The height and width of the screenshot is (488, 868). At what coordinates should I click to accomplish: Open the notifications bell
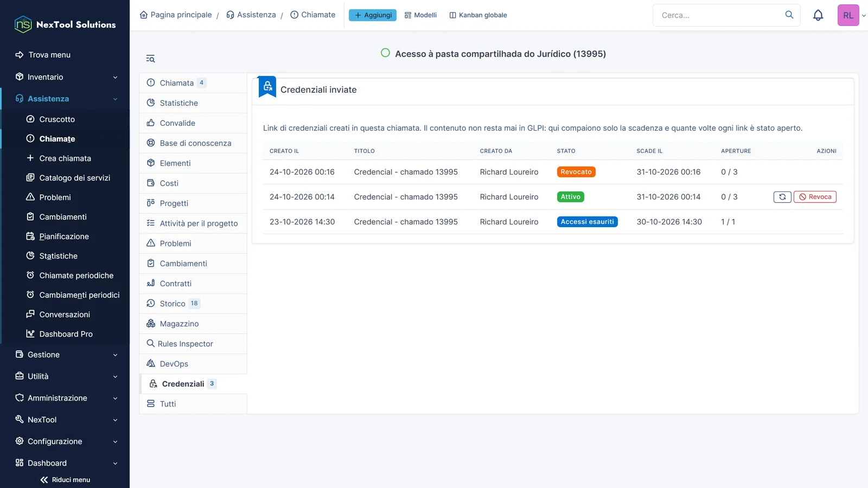point(818,15)
